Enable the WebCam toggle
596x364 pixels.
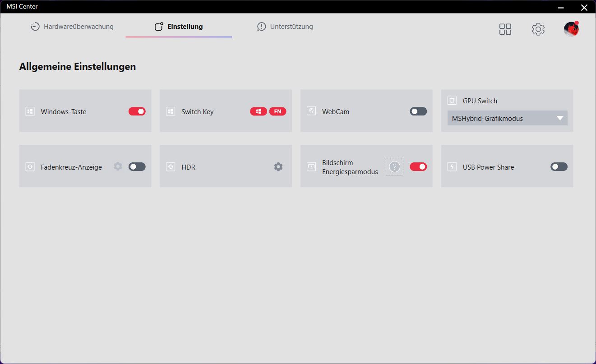418,111
